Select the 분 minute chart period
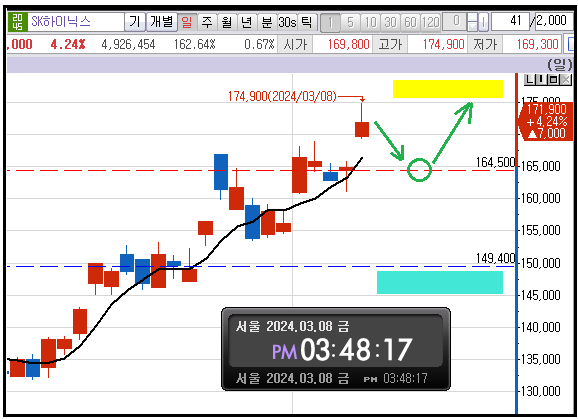The width and height of the screenshot is (578, 419). (267, 22)
